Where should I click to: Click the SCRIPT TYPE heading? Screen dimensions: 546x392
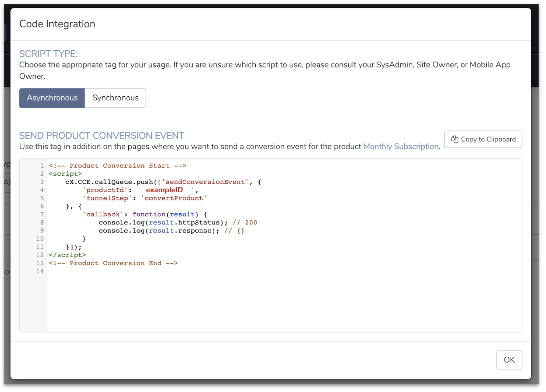(48, 54)
